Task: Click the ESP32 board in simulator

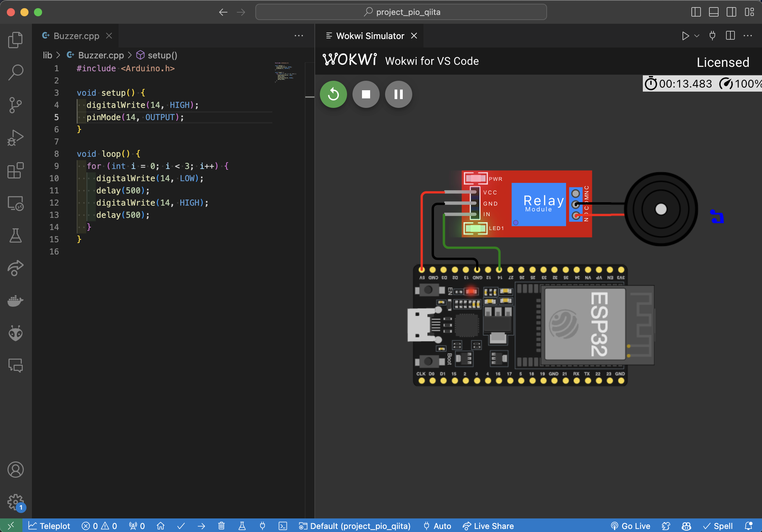Action: 531,325
